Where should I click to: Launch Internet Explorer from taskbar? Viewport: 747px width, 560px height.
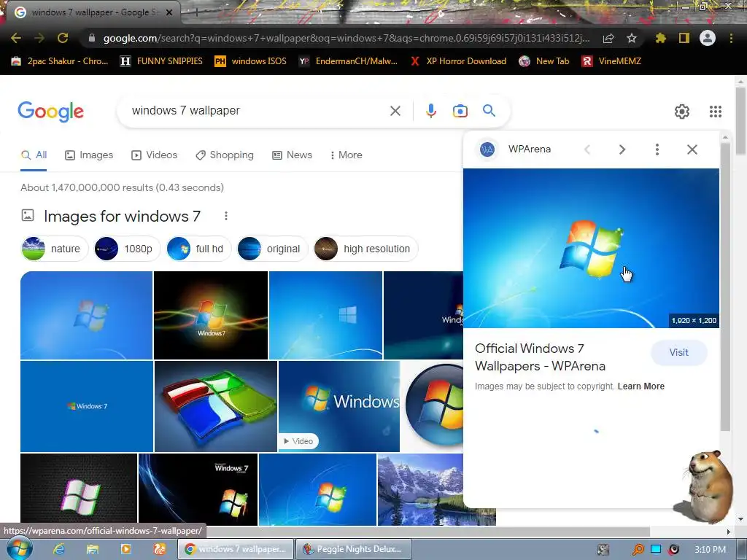(x=58, y=549)
